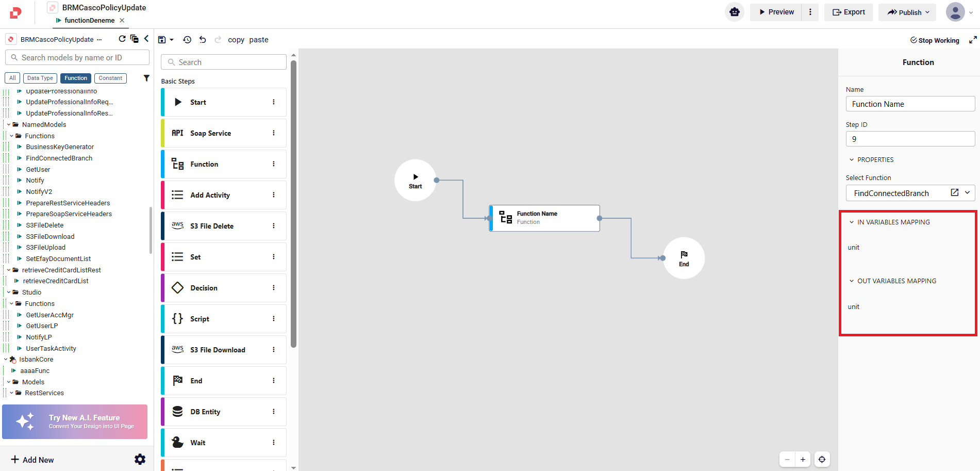
Task: Open the AI assistant robot icon
Action: click(x=735, y=12)
